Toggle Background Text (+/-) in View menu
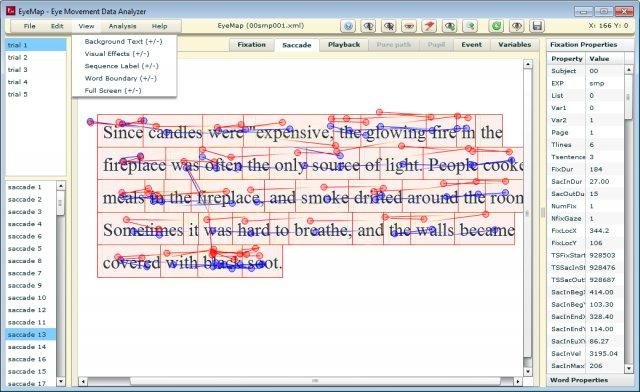The width and height of the screenshot is (640, 392). click(x=123, y=41)
